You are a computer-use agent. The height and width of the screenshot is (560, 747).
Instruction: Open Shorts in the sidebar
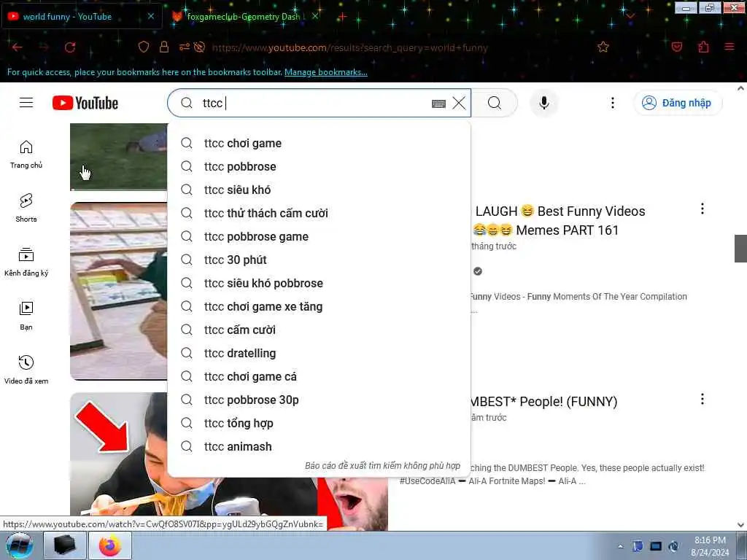click(x=26, y=208)
